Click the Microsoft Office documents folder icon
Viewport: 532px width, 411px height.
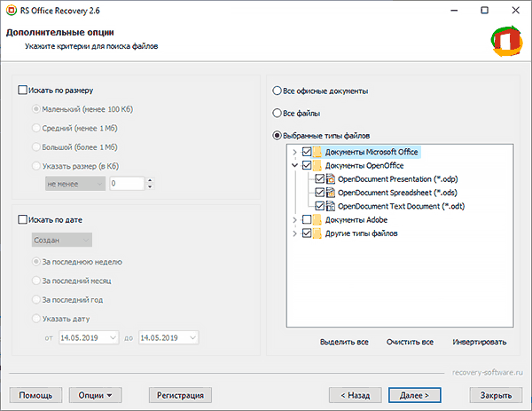pos(317,152)
